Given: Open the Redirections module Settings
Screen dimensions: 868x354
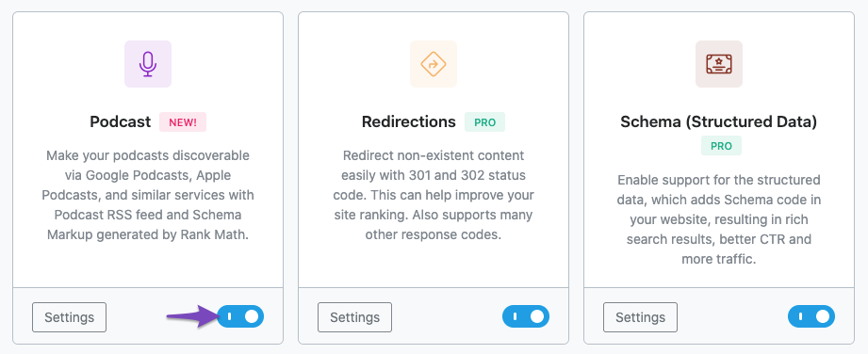Looking at the screenshot, I should pyautogui.click(x=355, y=317).
